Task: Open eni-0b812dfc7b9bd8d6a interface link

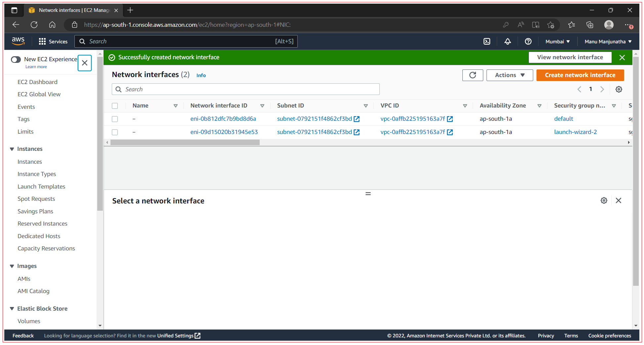Action: 223,119
